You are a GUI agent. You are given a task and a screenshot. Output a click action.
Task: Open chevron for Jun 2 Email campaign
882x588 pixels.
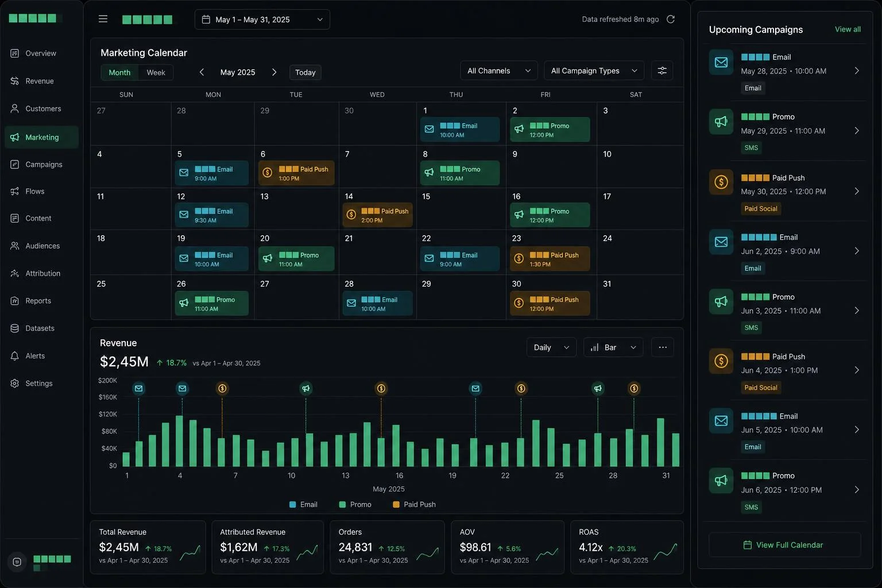tap(857, 251)
